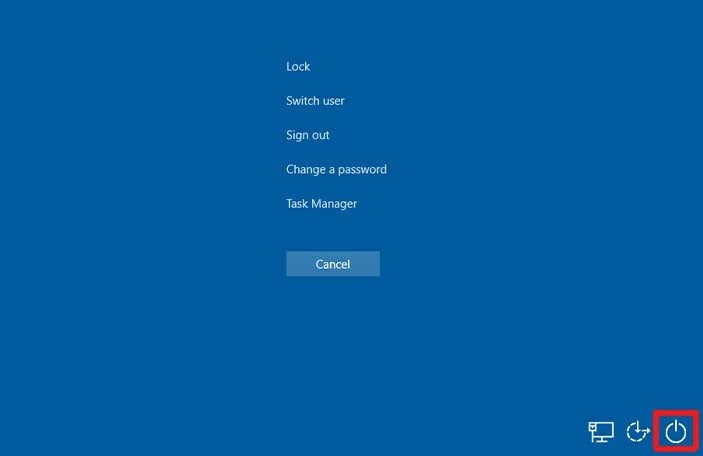Open the Ease of Access icon
Image resolution: width=703 pixels, height=456 pixels.
pos(638,432)
